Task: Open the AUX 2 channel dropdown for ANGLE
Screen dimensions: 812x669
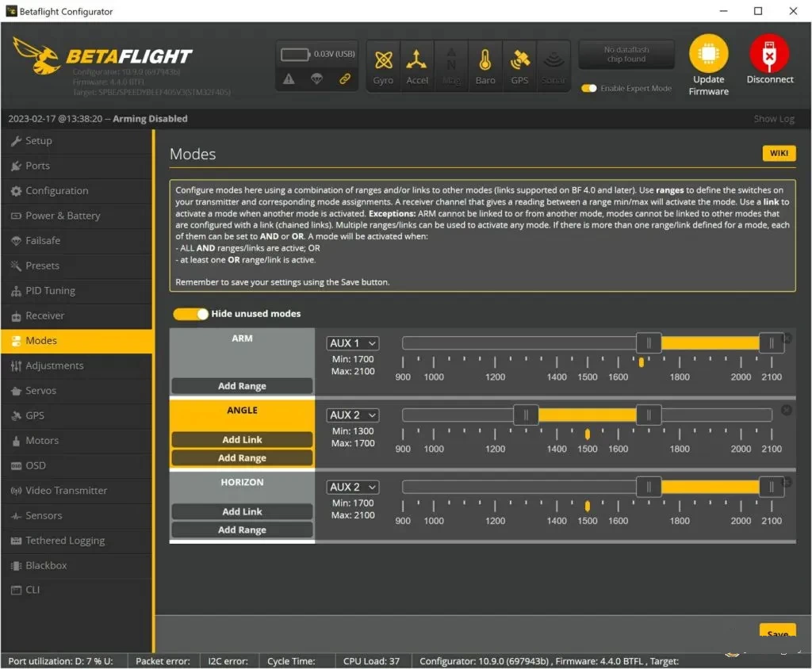Action: click(352, 415)
